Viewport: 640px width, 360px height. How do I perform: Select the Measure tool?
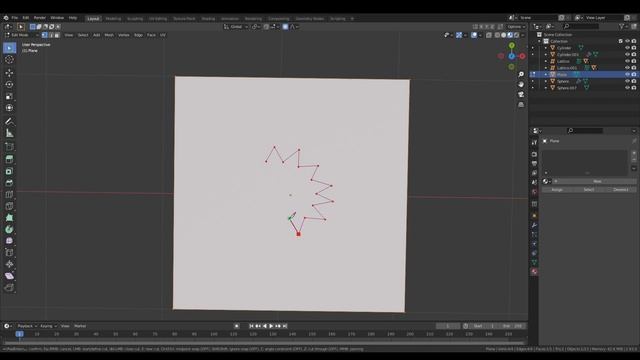coord(9,133)
